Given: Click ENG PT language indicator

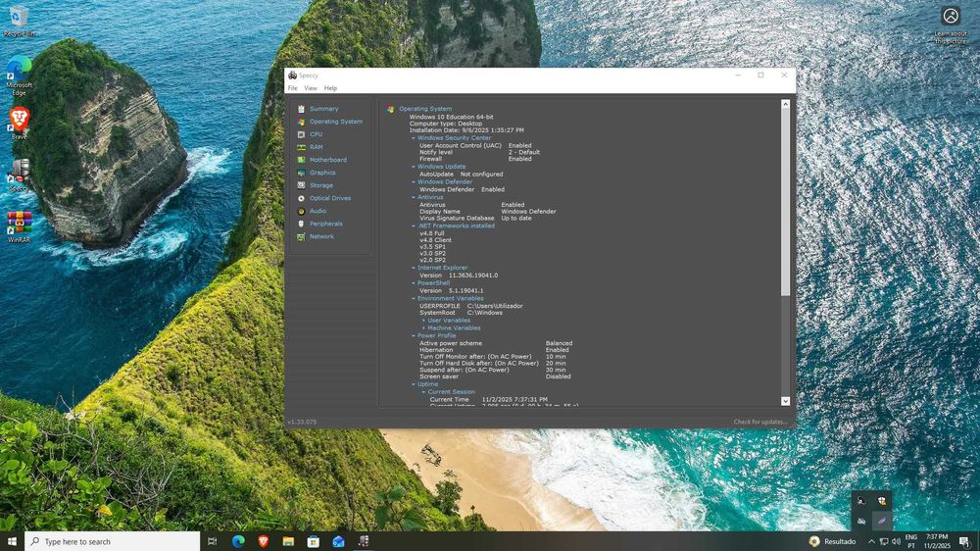Looking at the screenshot, I should 911,541.
